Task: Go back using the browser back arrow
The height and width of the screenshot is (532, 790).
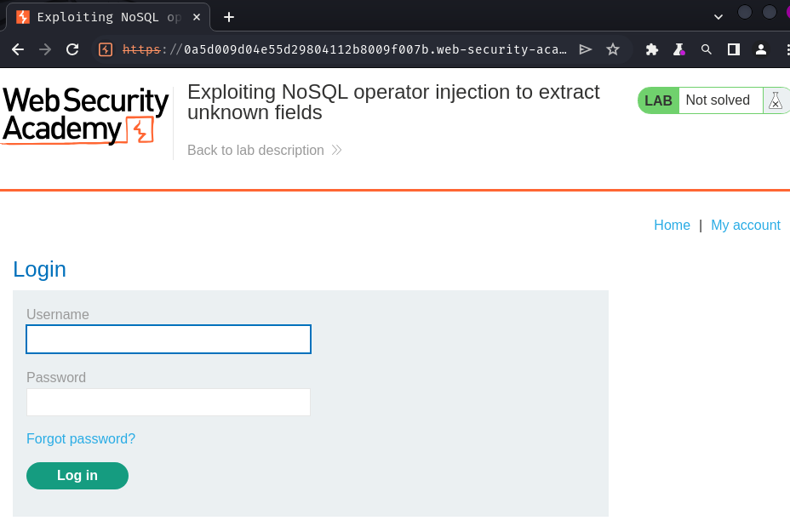Action: click(18, 49)
